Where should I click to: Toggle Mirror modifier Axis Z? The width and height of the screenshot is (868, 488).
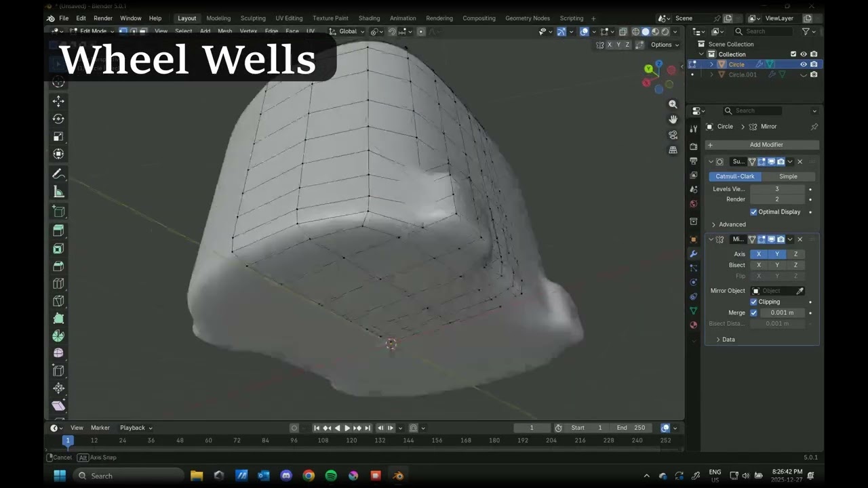click(x=795, y=254)
